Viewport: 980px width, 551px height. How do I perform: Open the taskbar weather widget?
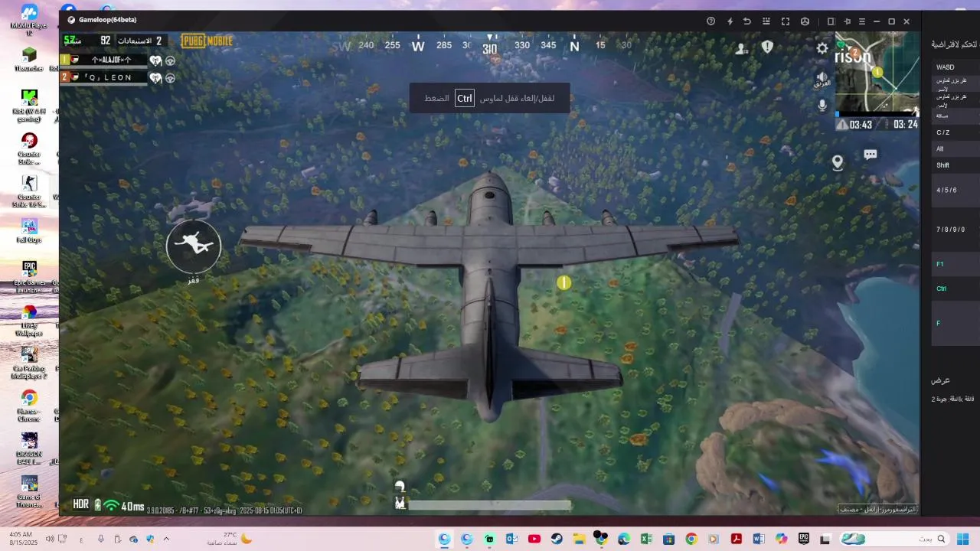[x=229, y=539]
